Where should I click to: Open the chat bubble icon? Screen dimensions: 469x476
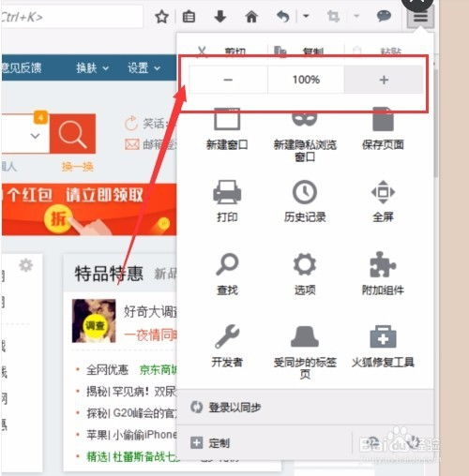click(384, 16)
